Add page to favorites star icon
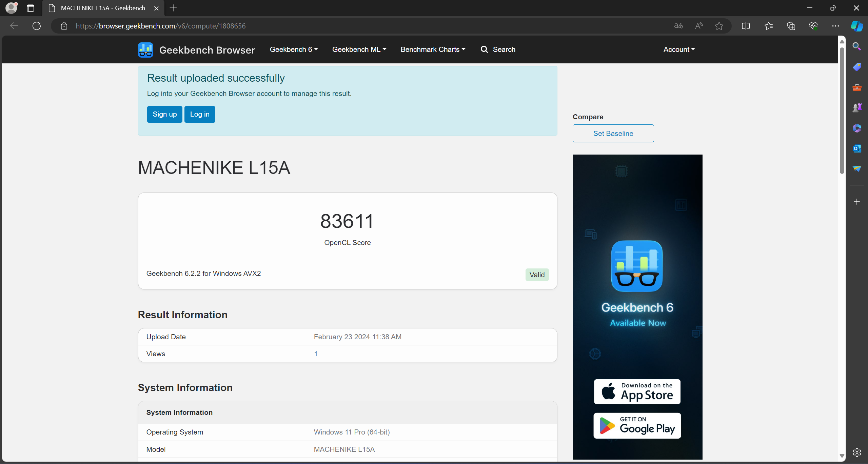Image resolution: width=868 pixels, height=464 pixels. [x=719, y=26]
